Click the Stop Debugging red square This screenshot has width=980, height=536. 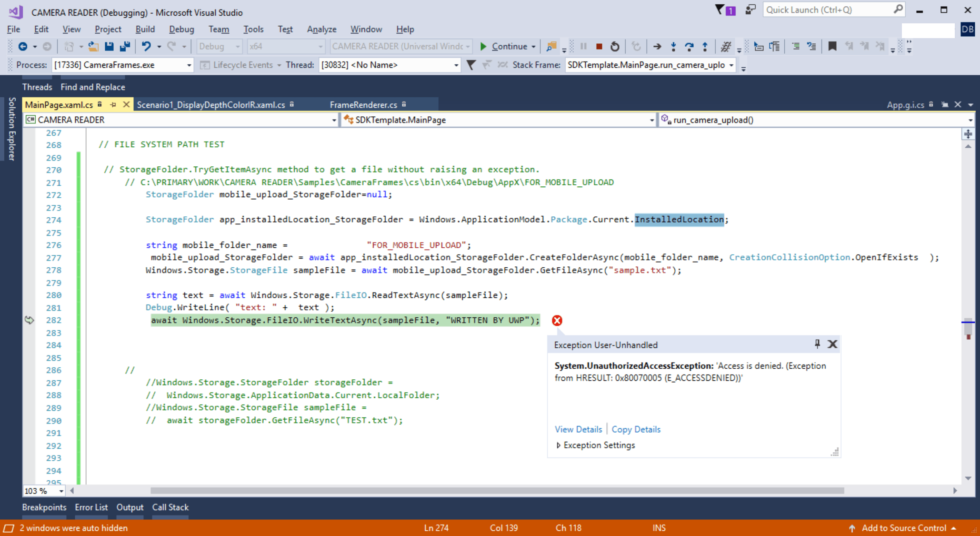(599, 46)
